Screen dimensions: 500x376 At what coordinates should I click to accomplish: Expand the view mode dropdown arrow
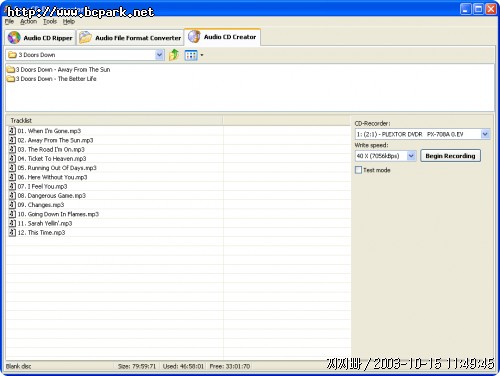[x=202, y=55]
